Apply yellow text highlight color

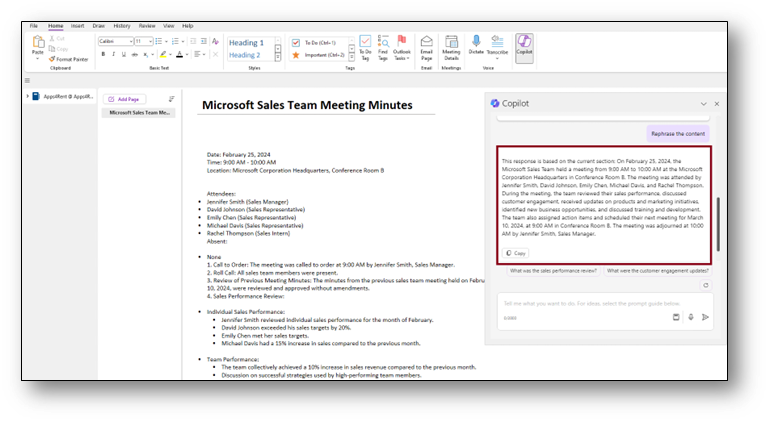coord(163,54)
